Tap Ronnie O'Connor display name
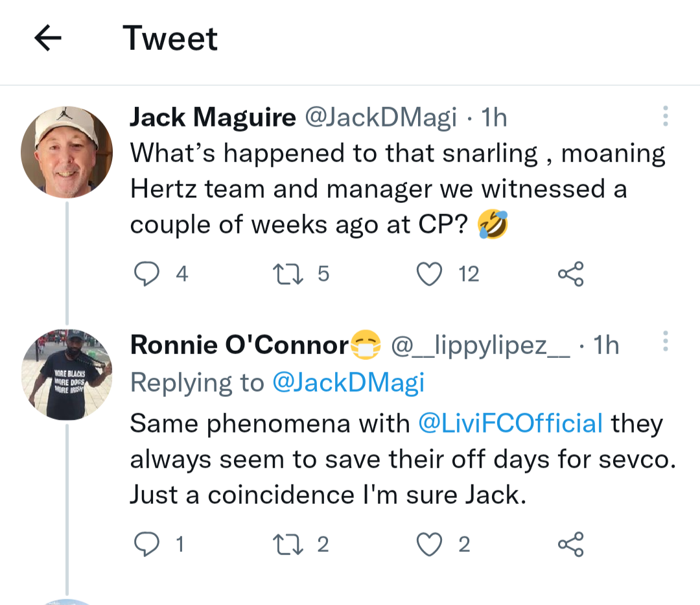The image size is (700, 605). click(239, 345)
